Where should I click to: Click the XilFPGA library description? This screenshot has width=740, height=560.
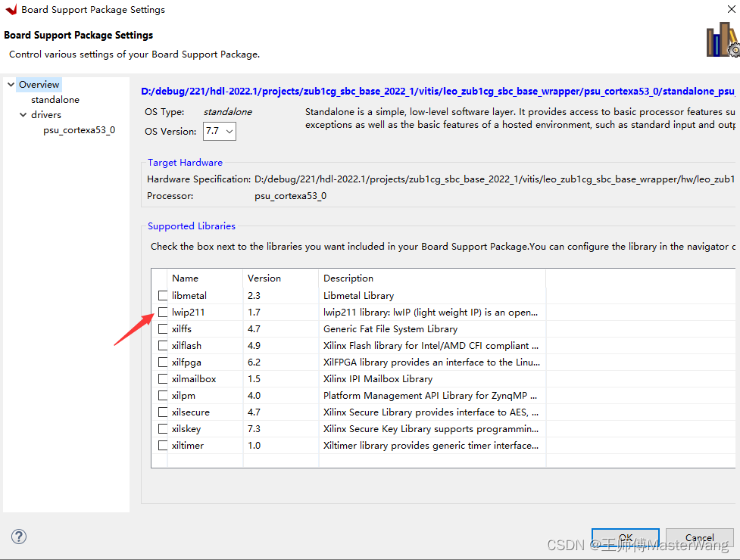point(432,362)
